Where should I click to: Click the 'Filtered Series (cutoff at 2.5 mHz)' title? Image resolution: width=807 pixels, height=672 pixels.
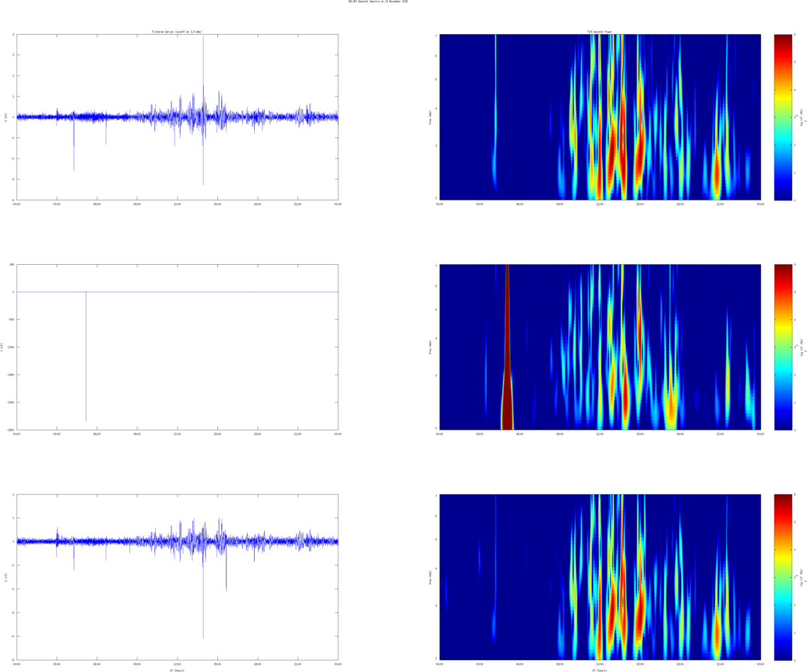[176, 32]
